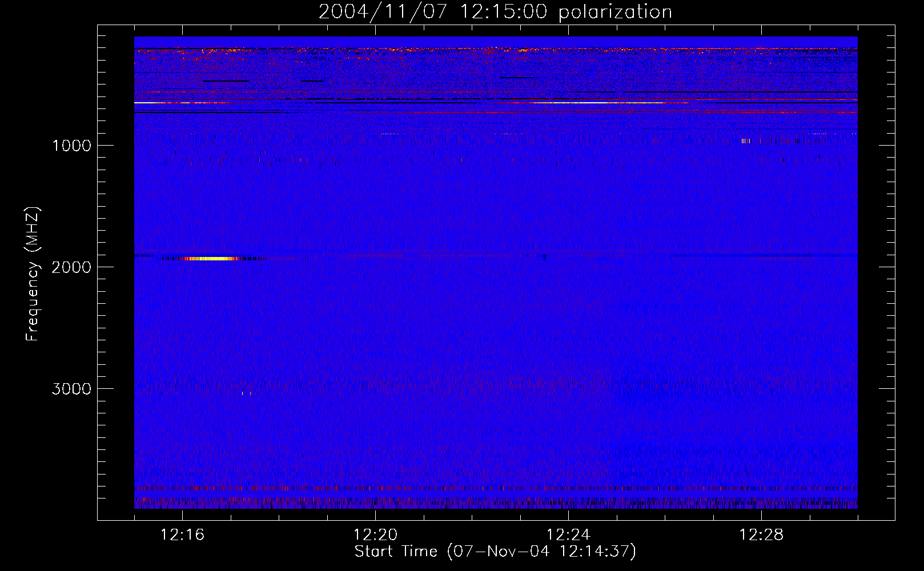Viewport: 924px width, 571px height.
Task: Select the 'Start Time (07-Nov-04 12:14:37)' axis label
Action: (495, 552)
